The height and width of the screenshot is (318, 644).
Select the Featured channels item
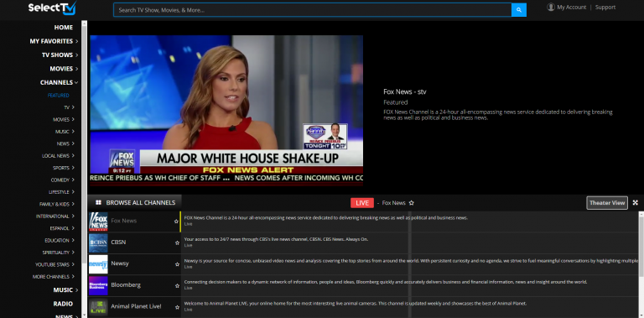pyautogui.click(x=59, y=96)
